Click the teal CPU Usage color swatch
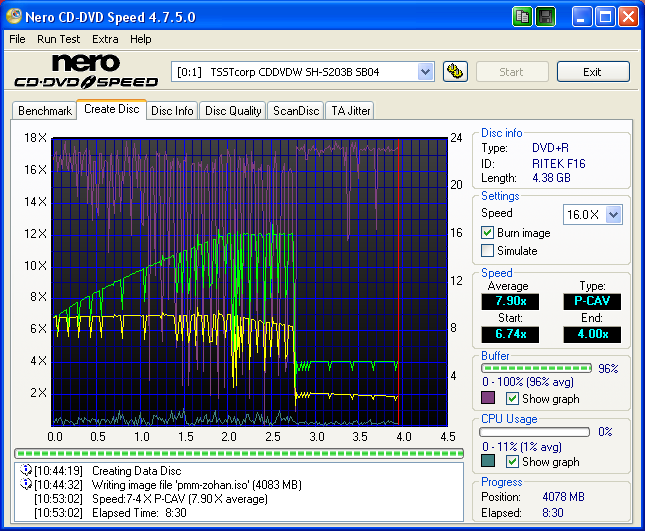Viewport: 645px width, 531px height. click(488, 461)
